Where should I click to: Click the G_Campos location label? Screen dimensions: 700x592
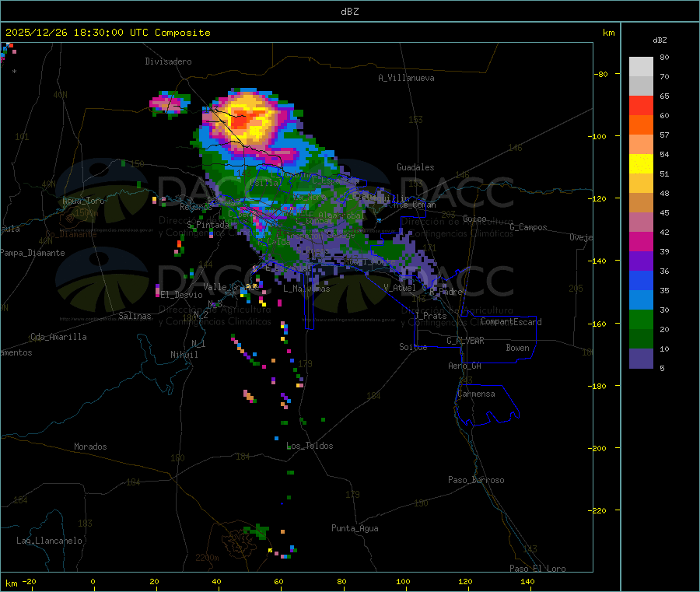[529, 227]
